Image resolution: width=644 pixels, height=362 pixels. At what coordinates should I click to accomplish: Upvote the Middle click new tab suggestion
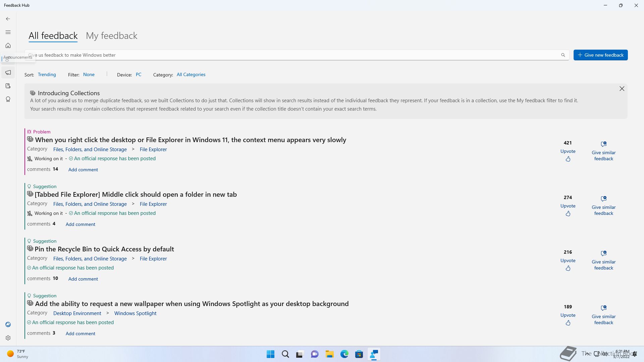coord(568,210)
